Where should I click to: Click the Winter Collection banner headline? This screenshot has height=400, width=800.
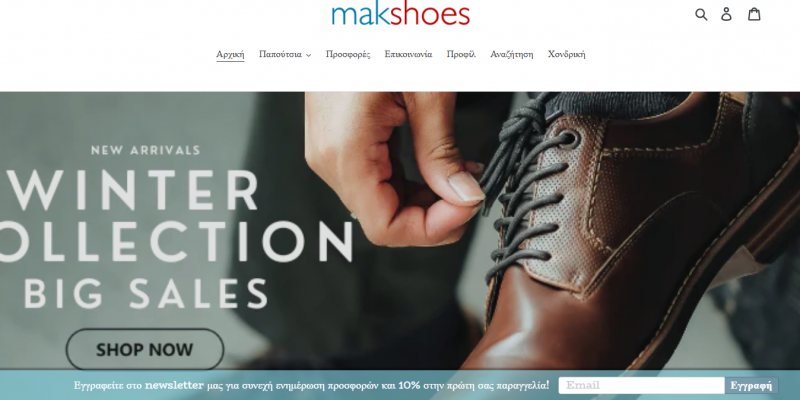pos(176,215)
